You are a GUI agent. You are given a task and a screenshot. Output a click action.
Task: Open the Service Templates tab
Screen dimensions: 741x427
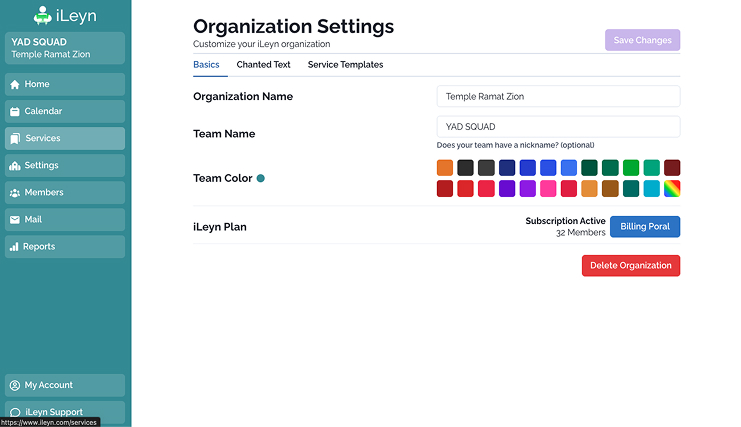[x=345, y=65]
